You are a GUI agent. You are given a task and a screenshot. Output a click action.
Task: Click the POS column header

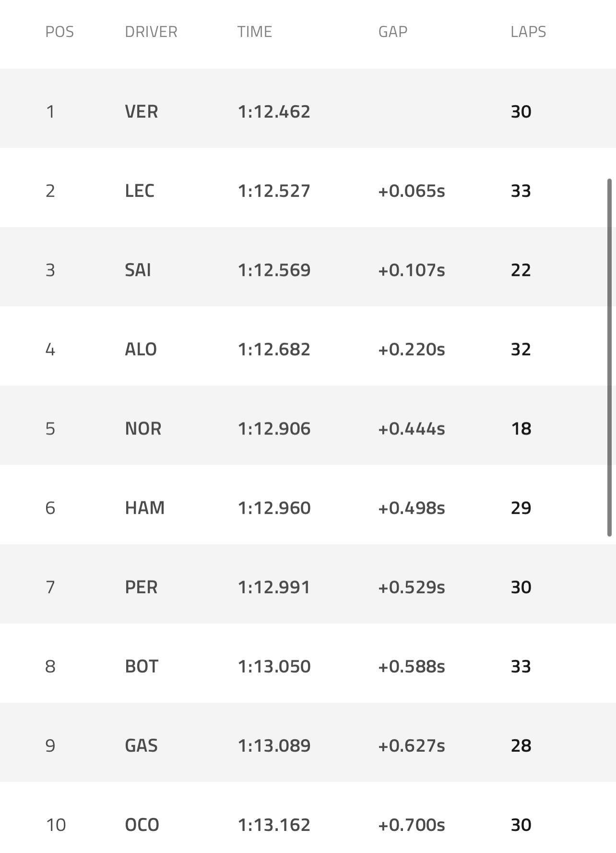pyautogui.click(x=59, y=32)
